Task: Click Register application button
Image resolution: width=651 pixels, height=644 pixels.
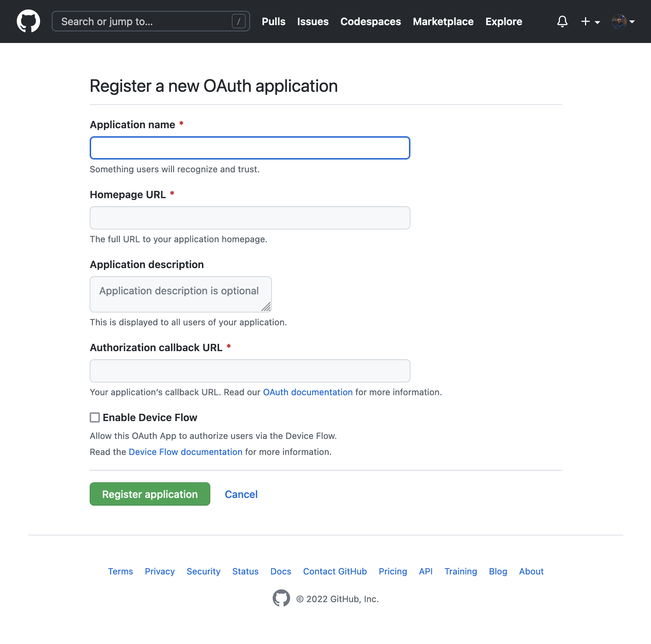Action: coord(150,494)
